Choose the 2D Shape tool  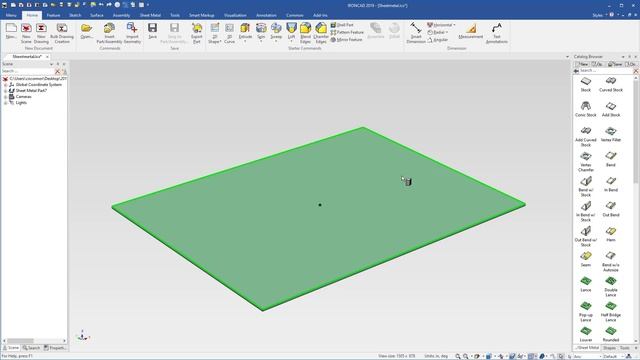click(215, 33)
